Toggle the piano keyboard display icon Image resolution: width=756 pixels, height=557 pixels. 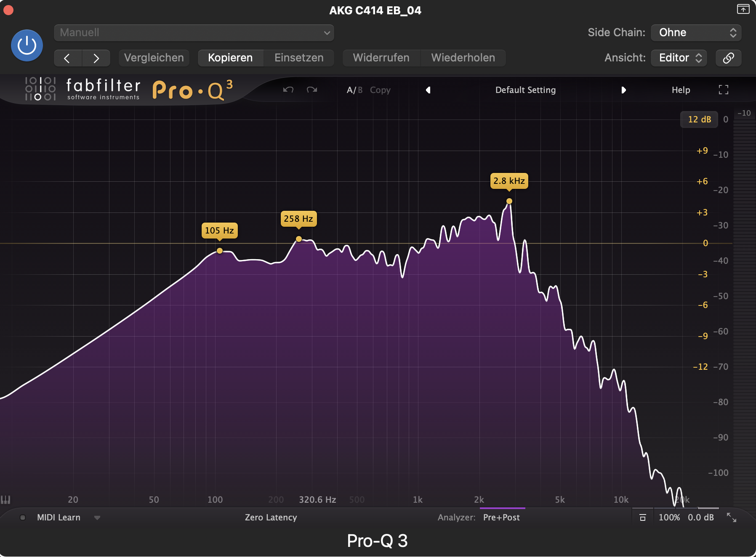pos(5,500)
